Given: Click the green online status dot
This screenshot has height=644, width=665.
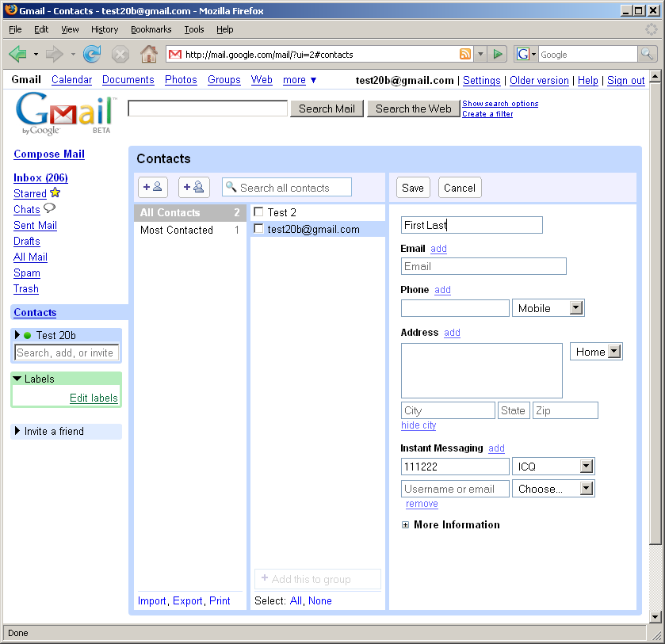Looking at the screenshot, I should pyautogui.click(x=28, y=335).
